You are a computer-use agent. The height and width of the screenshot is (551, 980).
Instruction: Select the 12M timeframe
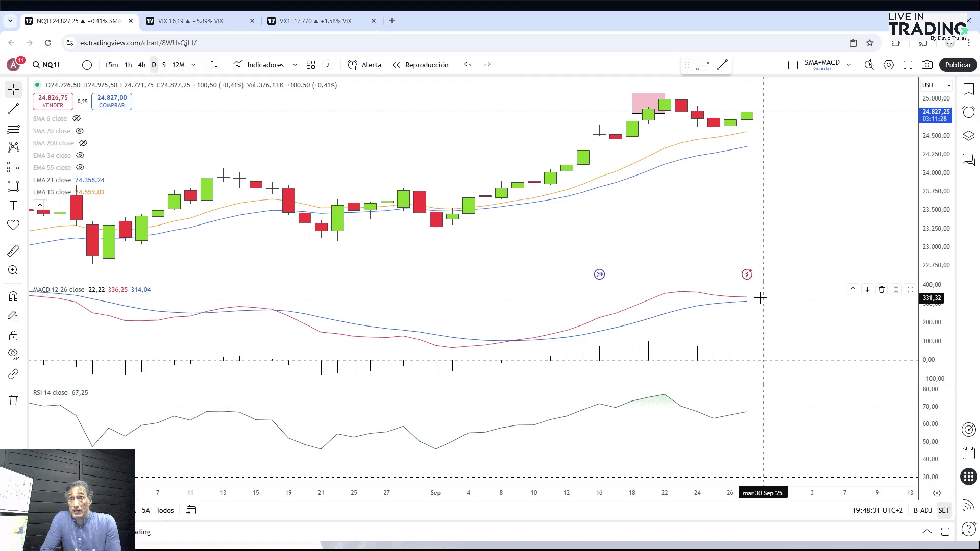[x=178, y=65]
